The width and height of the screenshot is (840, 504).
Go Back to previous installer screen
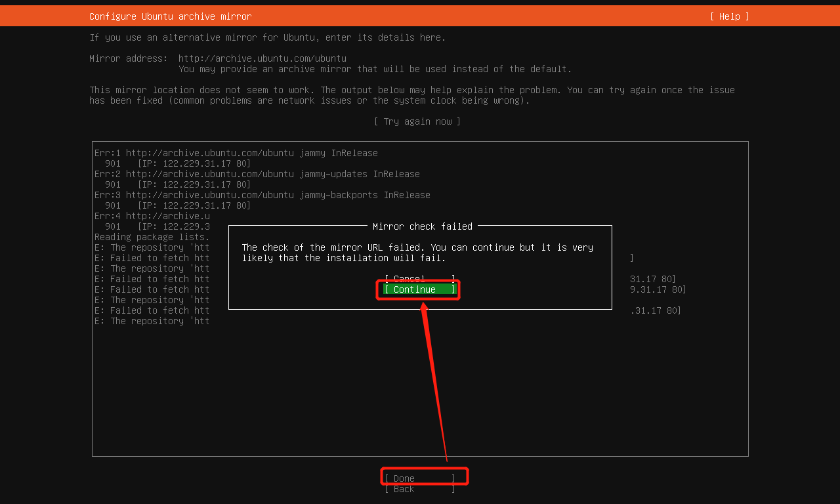[x=420, y=489]
